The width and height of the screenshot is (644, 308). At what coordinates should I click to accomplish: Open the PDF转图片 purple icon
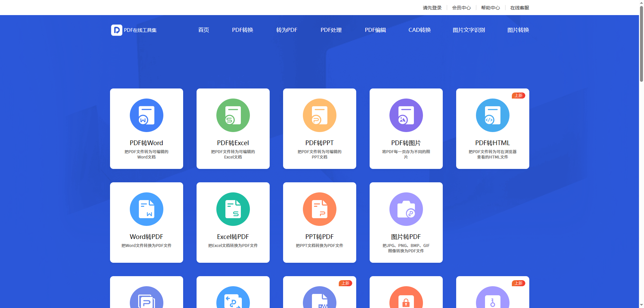pos(406,115)
